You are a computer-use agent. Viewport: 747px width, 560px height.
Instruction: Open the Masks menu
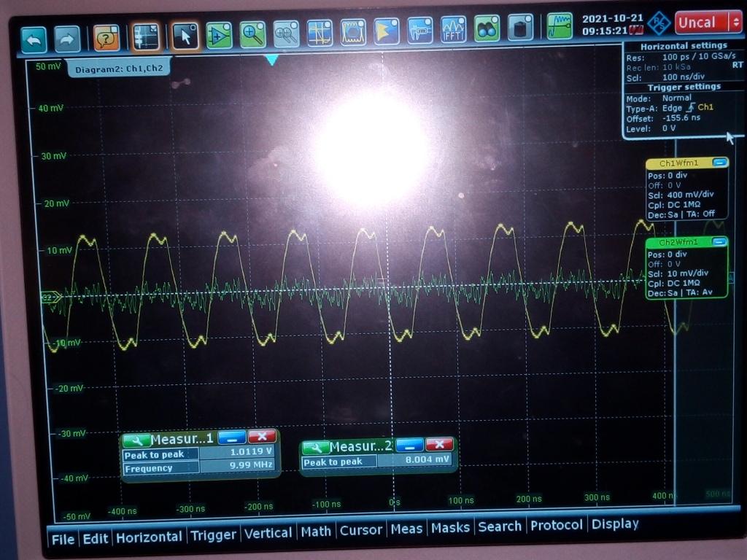coord(450,528)
